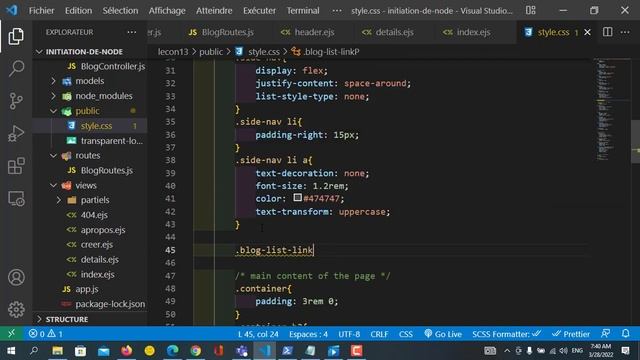Screen dimensions: 640x360
Task: Split the editor to the right
Action: click(607, 32)
